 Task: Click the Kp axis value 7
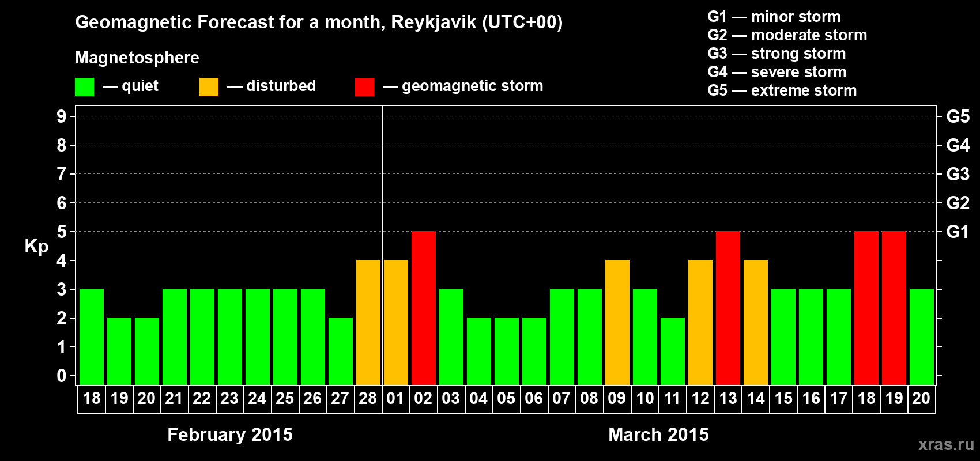coord(62,174)
